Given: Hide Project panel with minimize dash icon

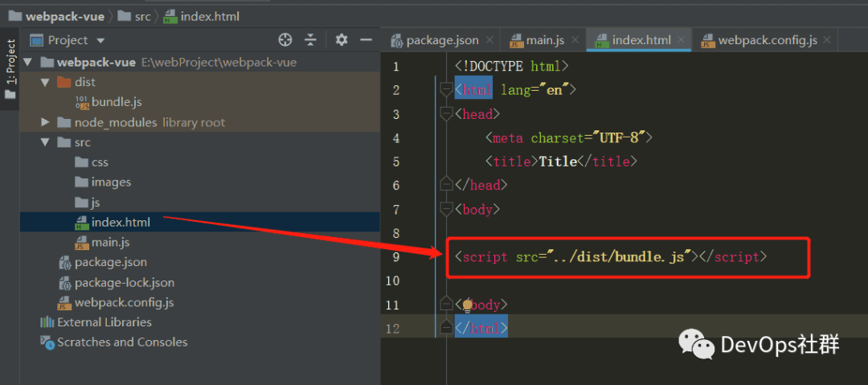Looking at the screenshot, I should (366, 40).
